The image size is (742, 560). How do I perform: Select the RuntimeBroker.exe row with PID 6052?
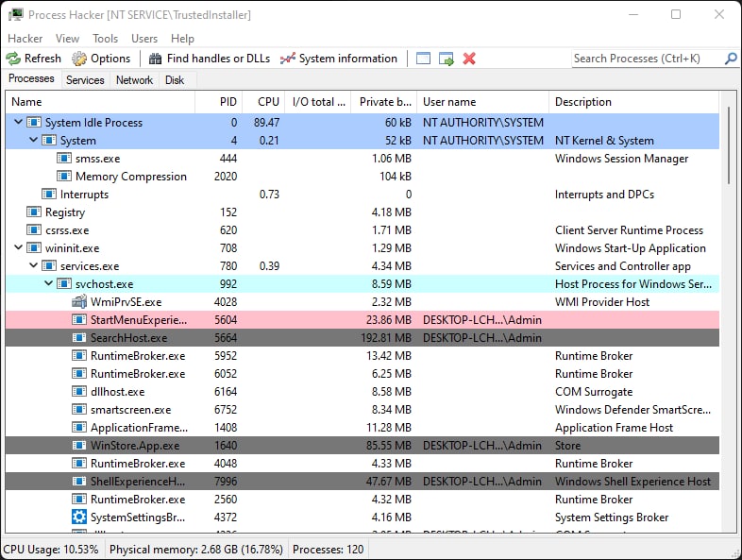click(363, 374)
